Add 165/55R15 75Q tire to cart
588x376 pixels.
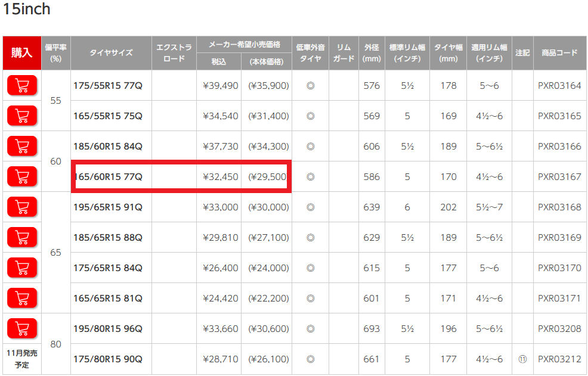click(22, 116)
